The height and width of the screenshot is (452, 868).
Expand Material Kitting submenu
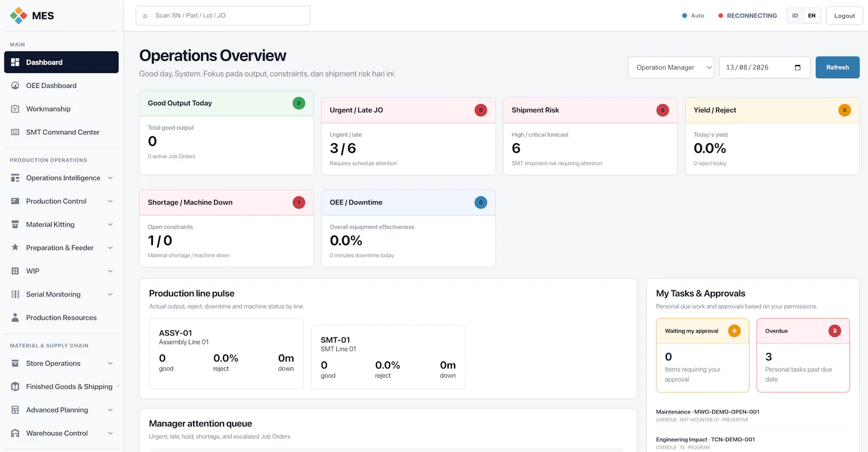[110, 225]
